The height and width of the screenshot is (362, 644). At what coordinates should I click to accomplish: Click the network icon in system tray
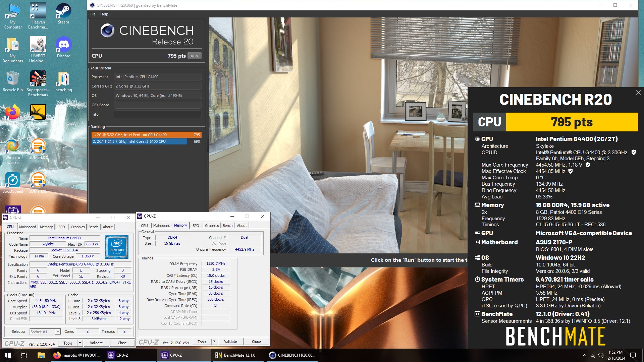point(593,355)
